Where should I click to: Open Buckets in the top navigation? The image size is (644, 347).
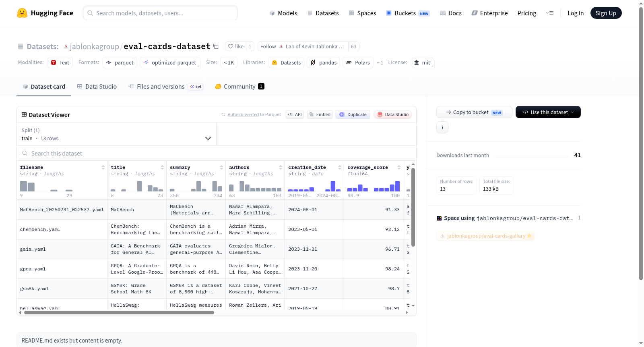408,13
